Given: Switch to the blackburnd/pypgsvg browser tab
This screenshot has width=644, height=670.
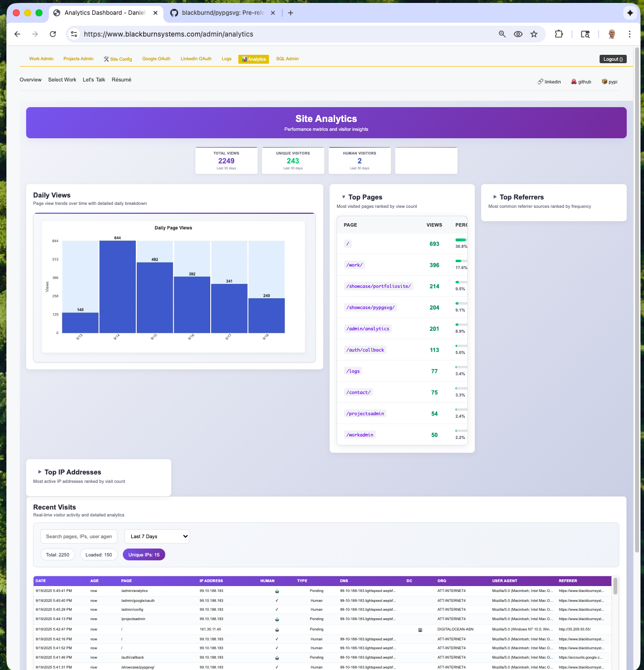Looking at the screenshot, I should 223,13.
